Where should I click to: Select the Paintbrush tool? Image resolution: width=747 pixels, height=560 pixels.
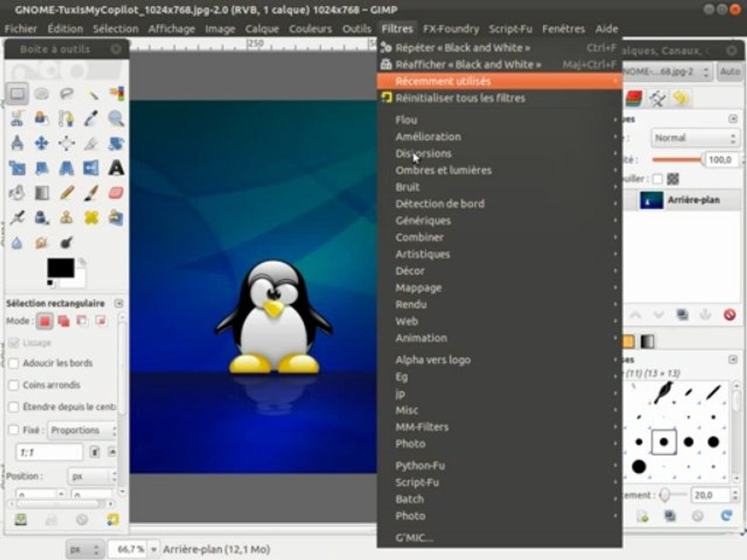[x=92, y=192]
